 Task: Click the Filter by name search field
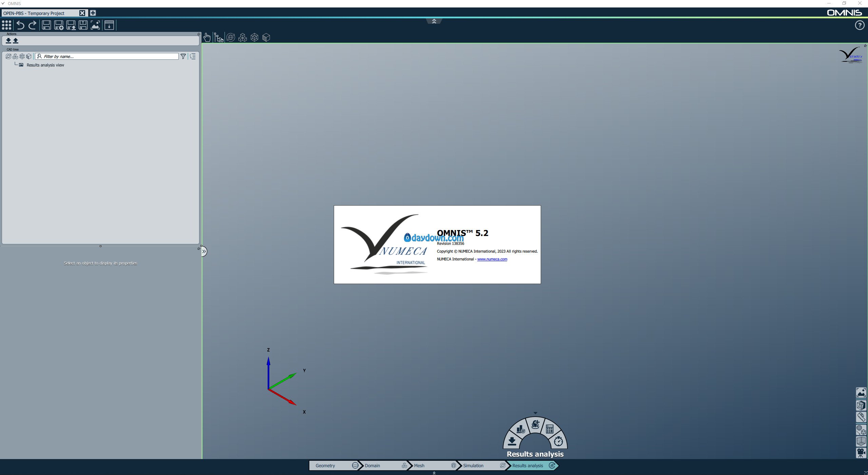click(x=107, y=56)
